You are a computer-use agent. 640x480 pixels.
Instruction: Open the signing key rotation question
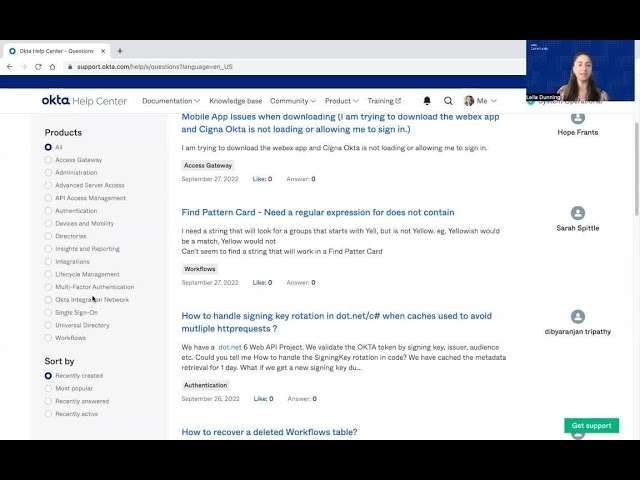coord(337,322)
